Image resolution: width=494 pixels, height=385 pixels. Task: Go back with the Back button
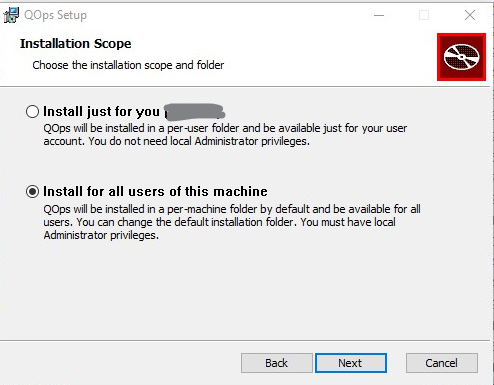point(277,363)
